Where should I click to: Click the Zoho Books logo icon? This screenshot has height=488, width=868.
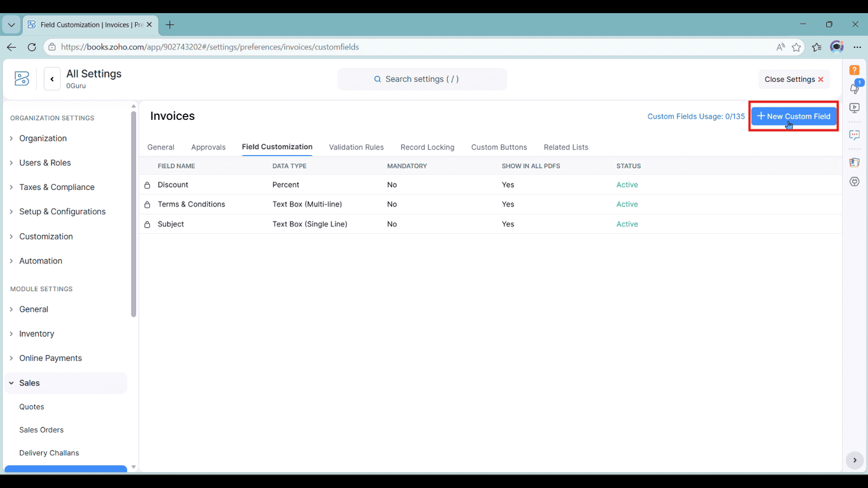[x=22, y=79]
